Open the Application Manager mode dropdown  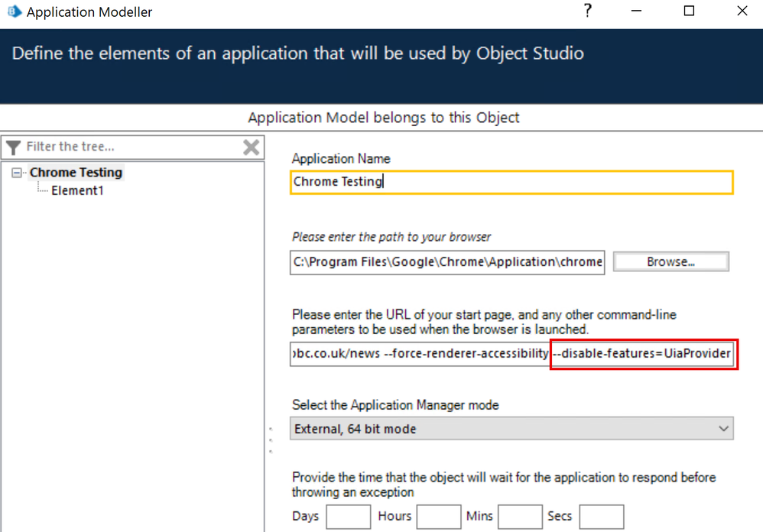[x=511, y=429]
